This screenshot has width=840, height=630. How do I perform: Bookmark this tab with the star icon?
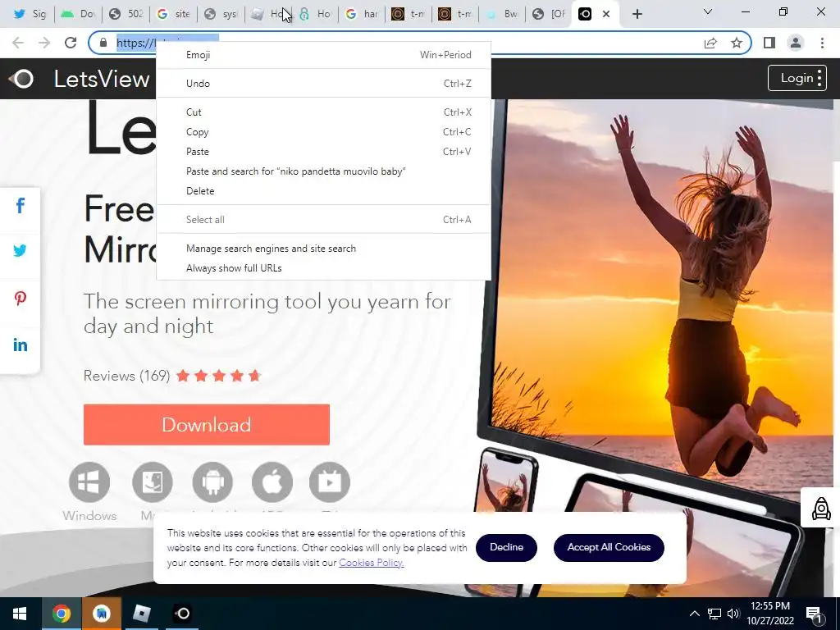[737, 43]
